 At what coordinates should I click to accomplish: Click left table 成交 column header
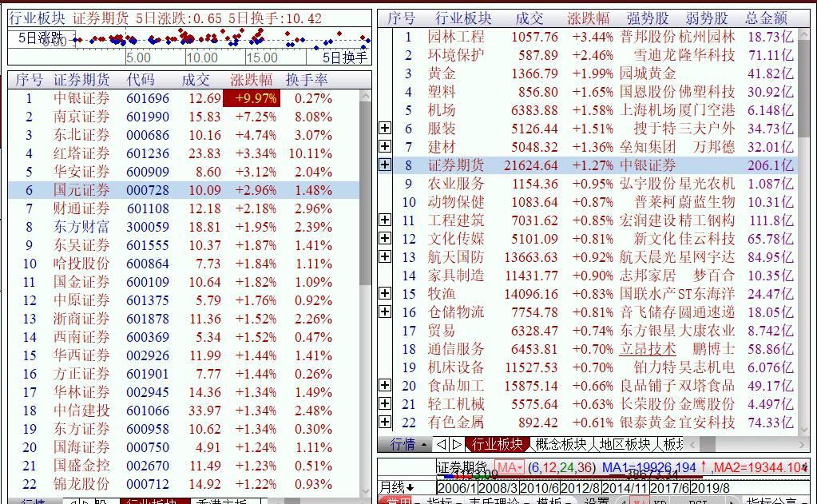196,80
